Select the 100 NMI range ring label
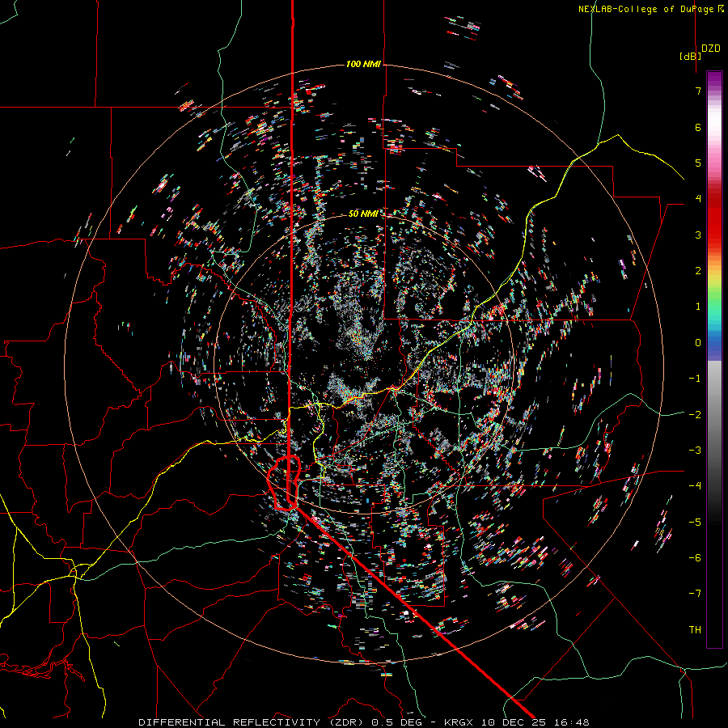This screenshot has width=728, height=728. click(x=363, y=64)
